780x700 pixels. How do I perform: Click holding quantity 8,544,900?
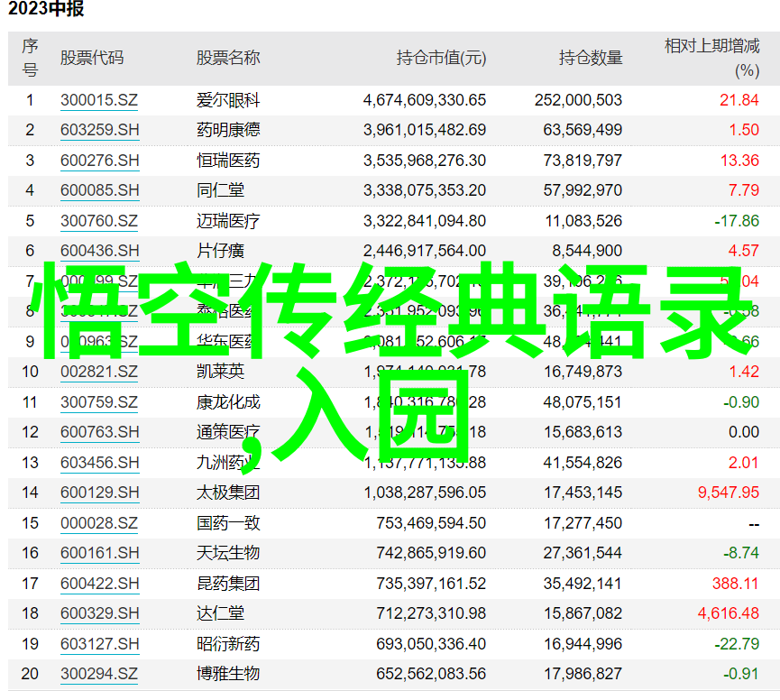tap(587, 251)
